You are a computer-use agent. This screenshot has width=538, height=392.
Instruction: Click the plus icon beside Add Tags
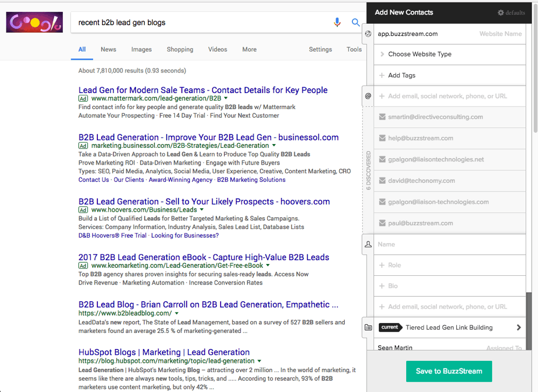[381, 75]
